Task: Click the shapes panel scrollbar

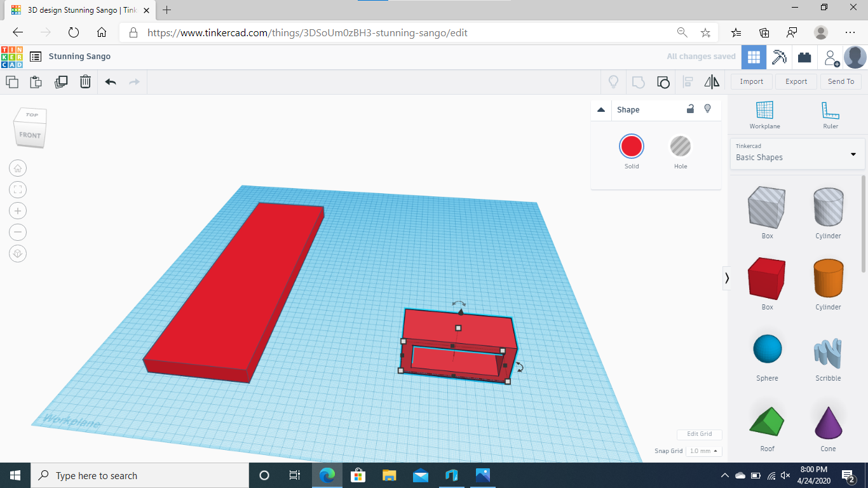Action: pyautogui.click(x=864, y=224)
